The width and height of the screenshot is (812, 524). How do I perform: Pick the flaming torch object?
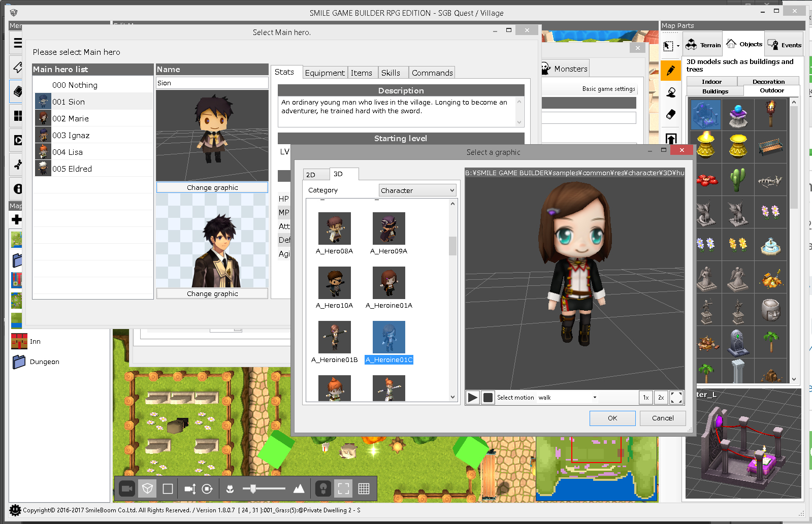pos(770,114)
